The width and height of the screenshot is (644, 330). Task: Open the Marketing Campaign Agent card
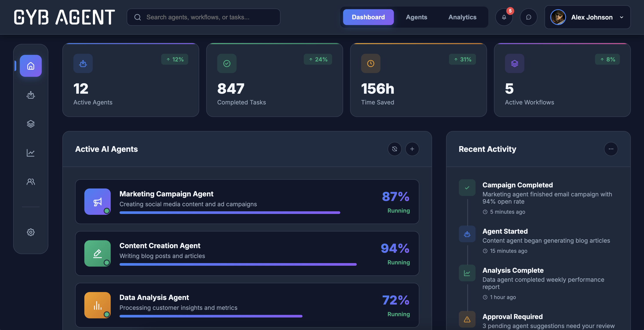pyautogui.click(x=247, y=202)
